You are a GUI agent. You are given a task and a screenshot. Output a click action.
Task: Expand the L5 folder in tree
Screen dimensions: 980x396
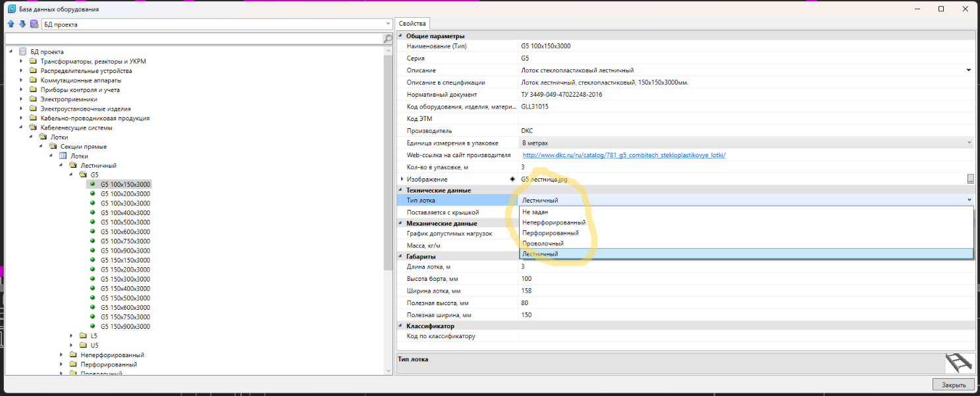[x=72, y=335]
